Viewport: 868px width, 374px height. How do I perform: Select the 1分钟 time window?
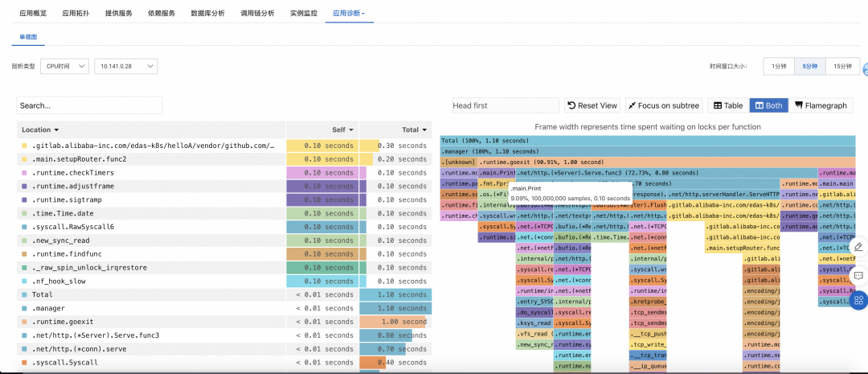click(x=779, y=67)
